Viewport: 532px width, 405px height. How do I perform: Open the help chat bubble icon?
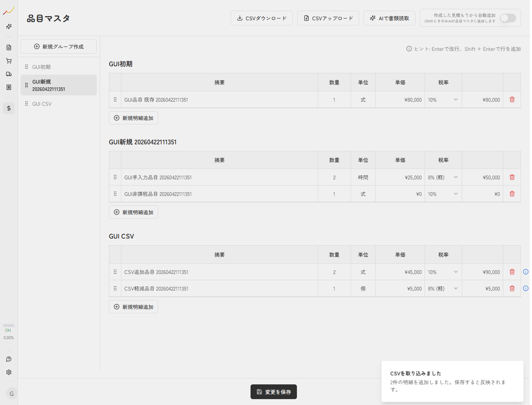(x=8, y=359)
